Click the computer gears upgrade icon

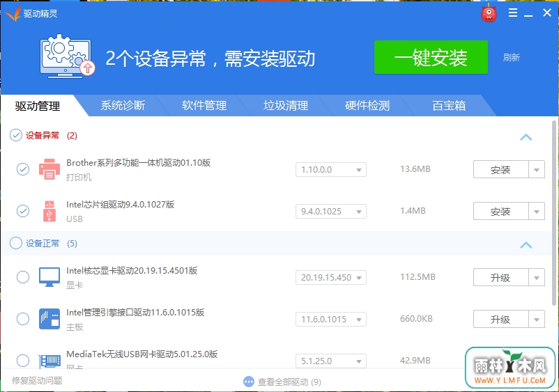pos(68,56)
